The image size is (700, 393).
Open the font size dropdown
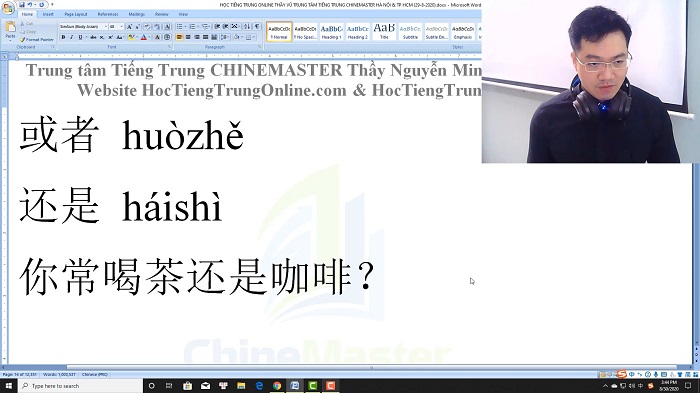(x=121, y=26)
